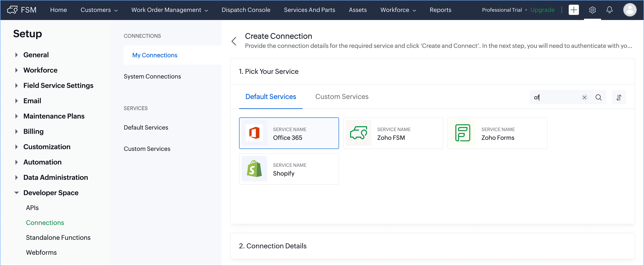The width and height of the screenshot is (644, 266).
Task: Open the Reports menu
Action: (440, 10)
